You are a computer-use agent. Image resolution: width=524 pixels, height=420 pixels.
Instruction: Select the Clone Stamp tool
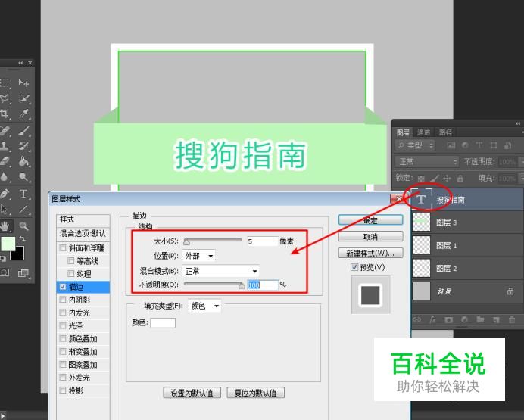point(5,146)
